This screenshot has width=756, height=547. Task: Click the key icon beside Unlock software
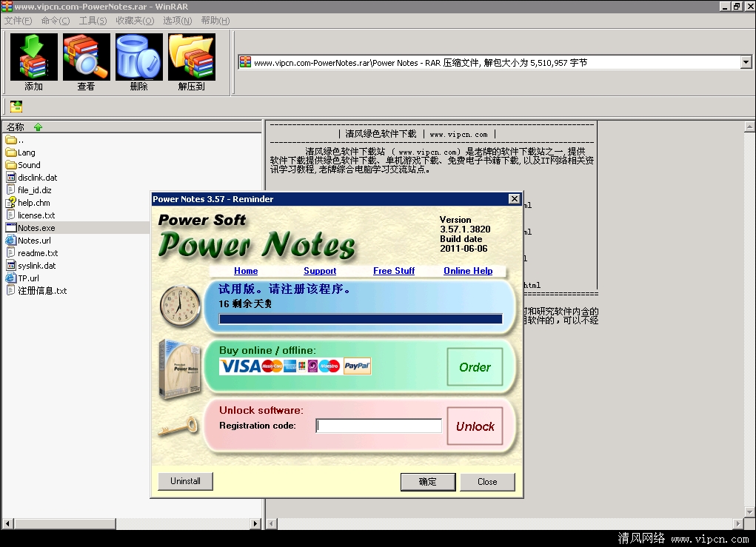[178, 426]
